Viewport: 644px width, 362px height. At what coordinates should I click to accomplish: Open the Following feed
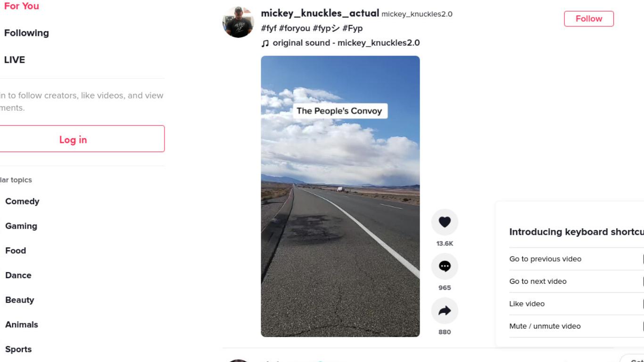[x=26, y=33]
